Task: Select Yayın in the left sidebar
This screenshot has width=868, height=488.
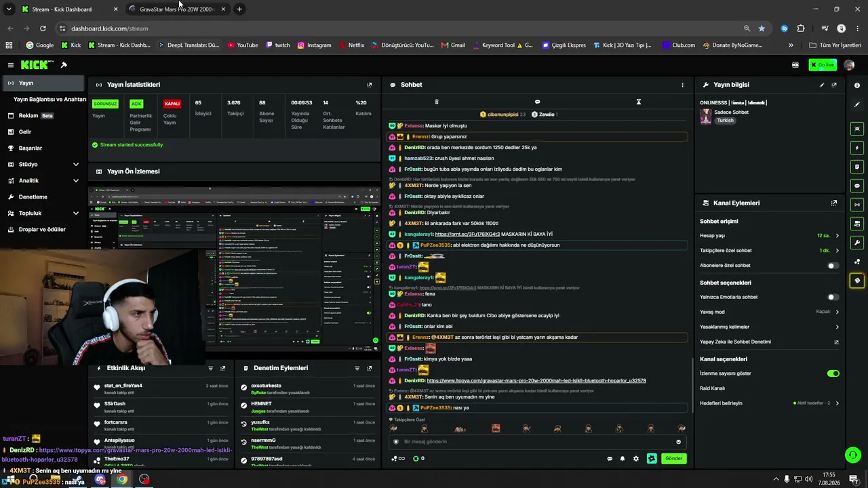Action: [44, 83]
